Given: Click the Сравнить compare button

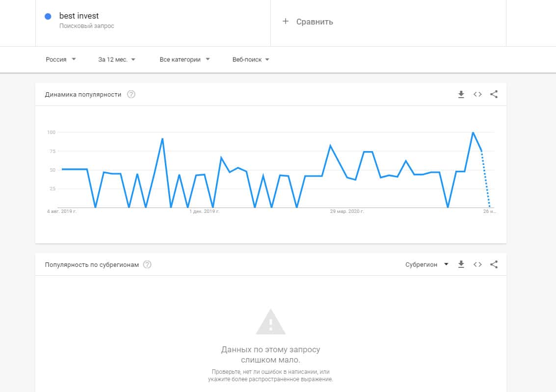Looking at the screenshot, I should click(x=315, y=22).
